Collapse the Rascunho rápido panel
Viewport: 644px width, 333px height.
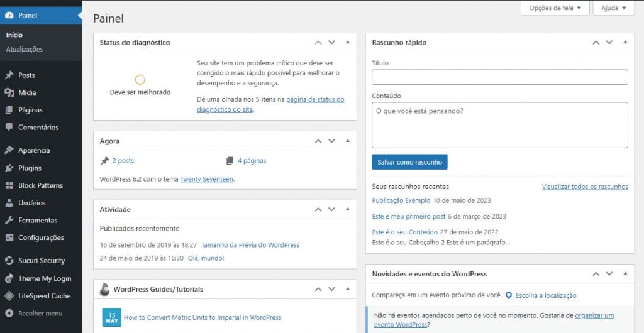[625, 42]
